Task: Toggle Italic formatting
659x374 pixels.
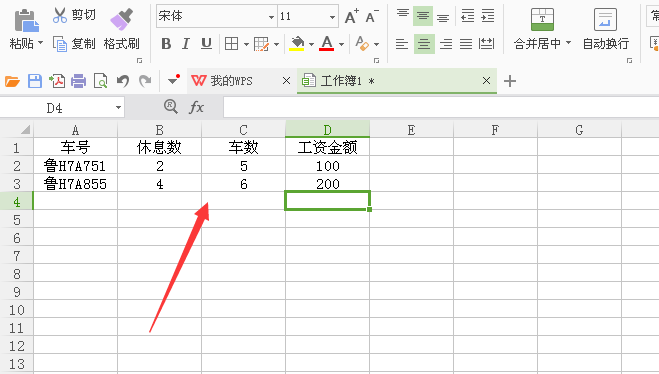Action: [x=186, y=44]
